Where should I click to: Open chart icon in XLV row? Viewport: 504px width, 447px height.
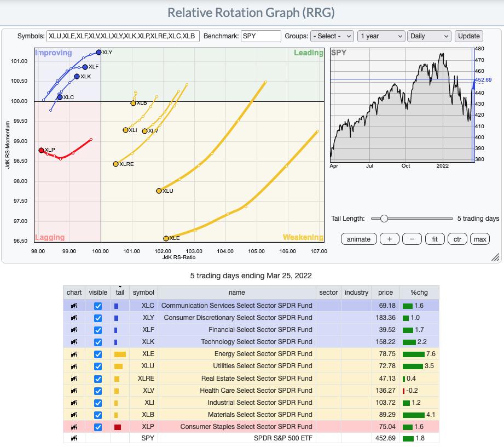[74, 391]
